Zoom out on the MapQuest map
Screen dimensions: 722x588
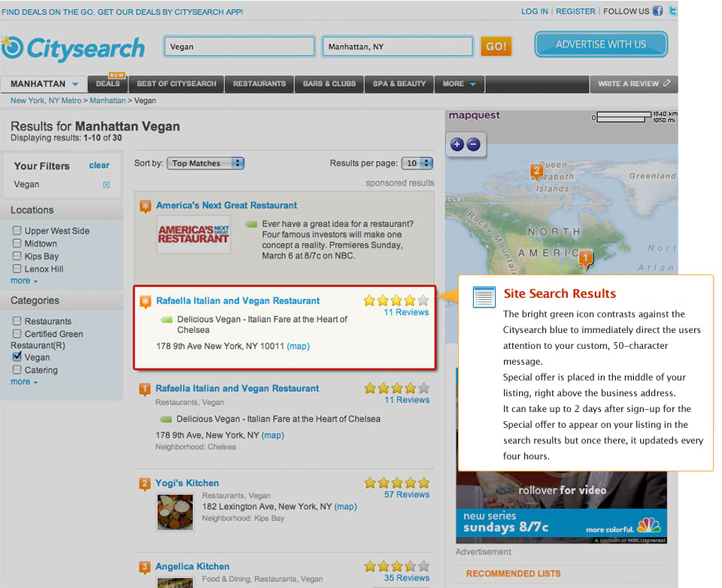pyautogui.click(x=473, y=144)
